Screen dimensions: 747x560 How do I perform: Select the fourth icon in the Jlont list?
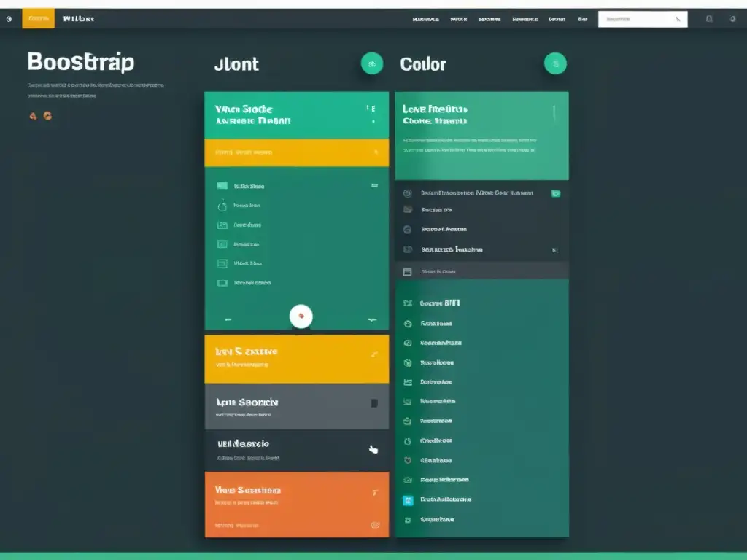click(222, 244)
